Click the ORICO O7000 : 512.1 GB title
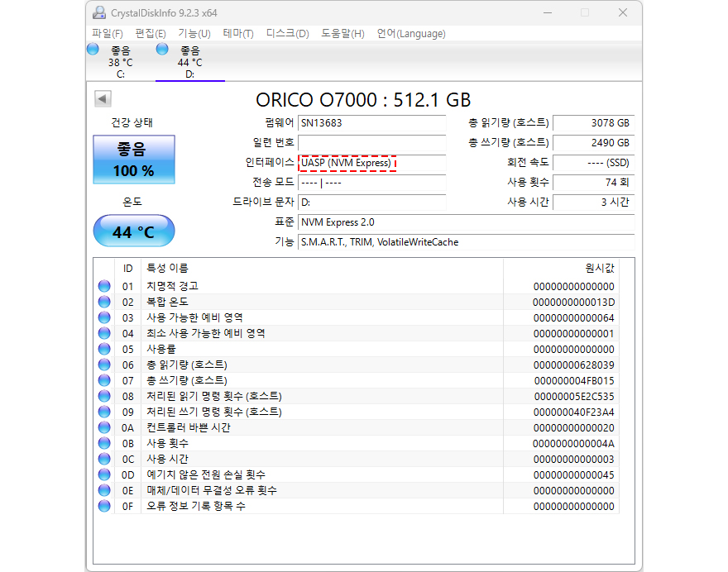The width and height of the screenshot is (728, 572). [363, 100]
